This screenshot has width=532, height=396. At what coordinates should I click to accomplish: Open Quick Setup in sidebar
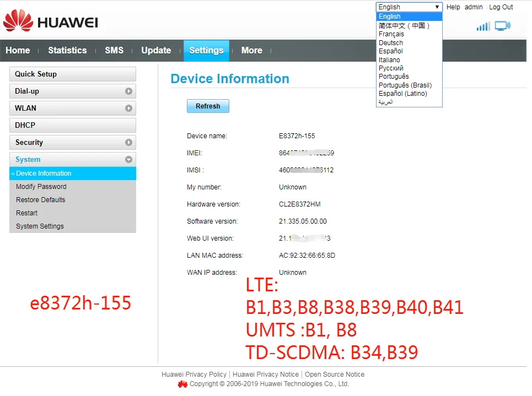pyautogui.click(x=73, y=74)
